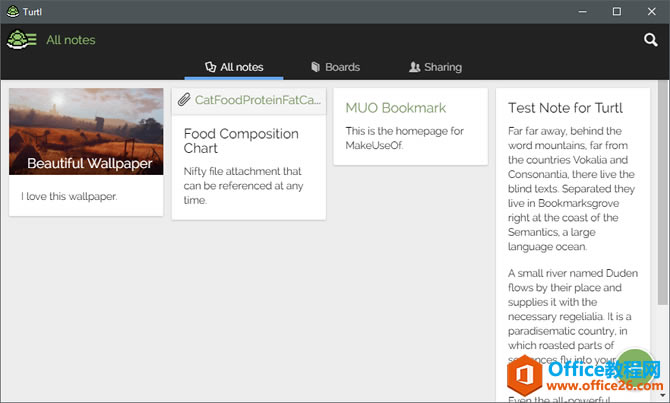Click the search magnifier icon
The image size is (670, 403).
(x=650, y=40)
